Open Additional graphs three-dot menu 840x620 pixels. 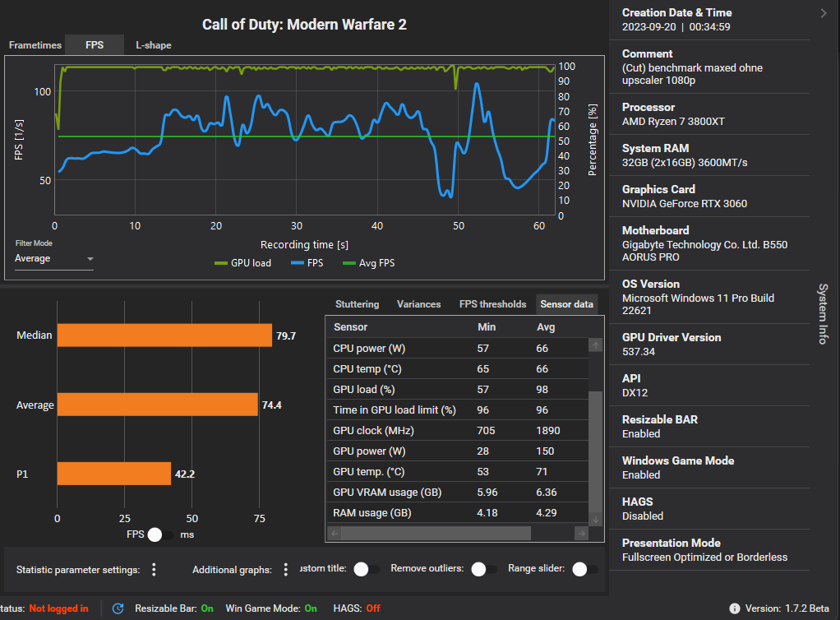point(285,570)
